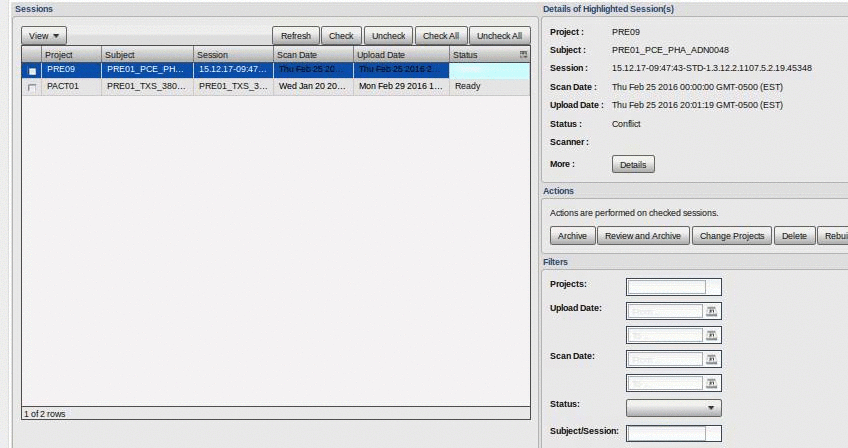This screenshot has height=448, width=848.
Task: Click the Details button under More
Action: (x=633, y=164)
